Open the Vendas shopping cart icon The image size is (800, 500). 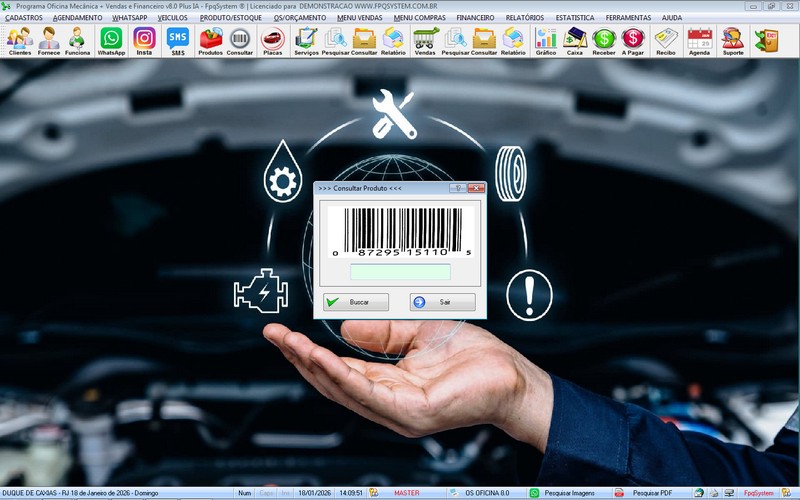(425, 40)
